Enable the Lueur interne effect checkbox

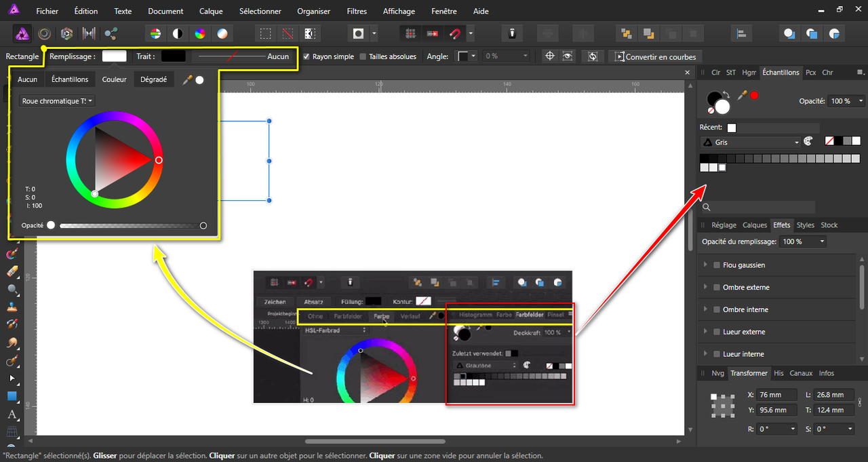coord(716,354)
